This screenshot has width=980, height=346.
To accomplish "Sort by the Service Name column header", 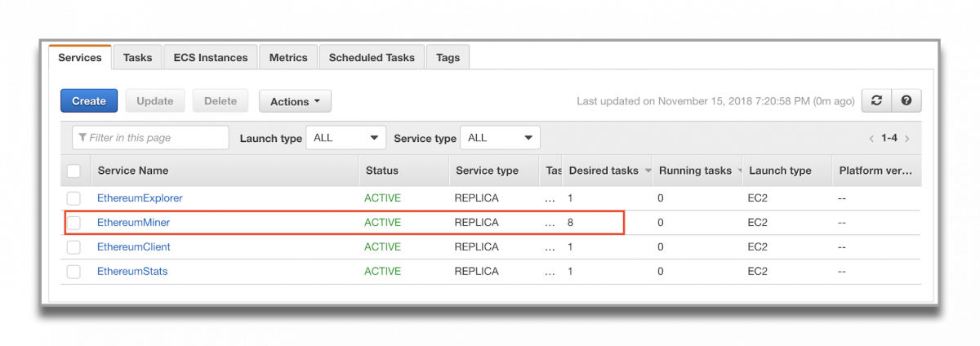I will pos(133,171).
